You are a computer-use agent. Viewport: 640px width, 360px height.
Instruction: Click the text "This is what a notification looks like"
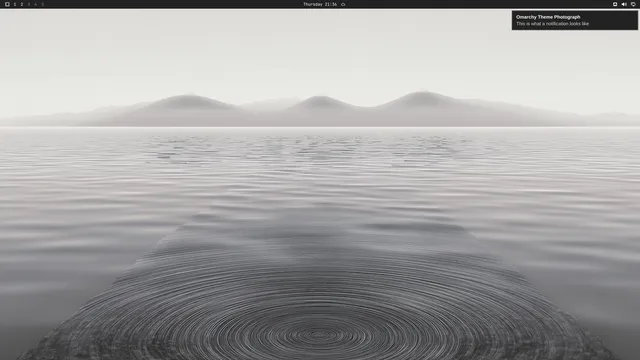[x=552, y=24]
